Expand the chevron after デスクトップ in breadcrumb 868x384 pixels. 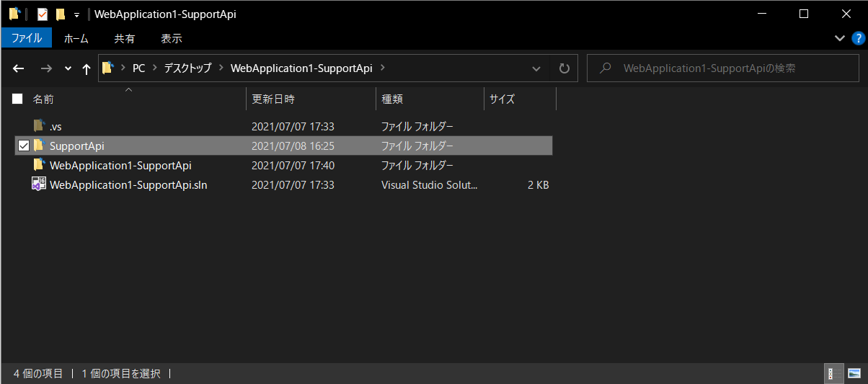pyautogui.click(x=221, y=68)
